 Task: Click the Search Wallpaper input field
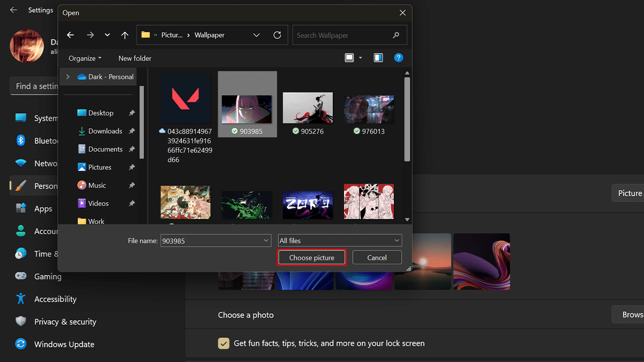pyautogui.click(x=343, y=35)
